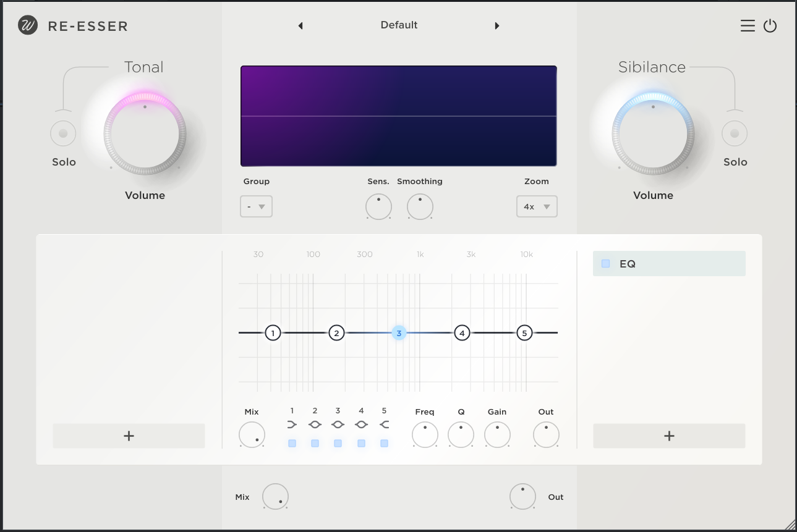797x532 pixels.
Task: Click the Re-Esser logo icon
Action: click(28, 25)
